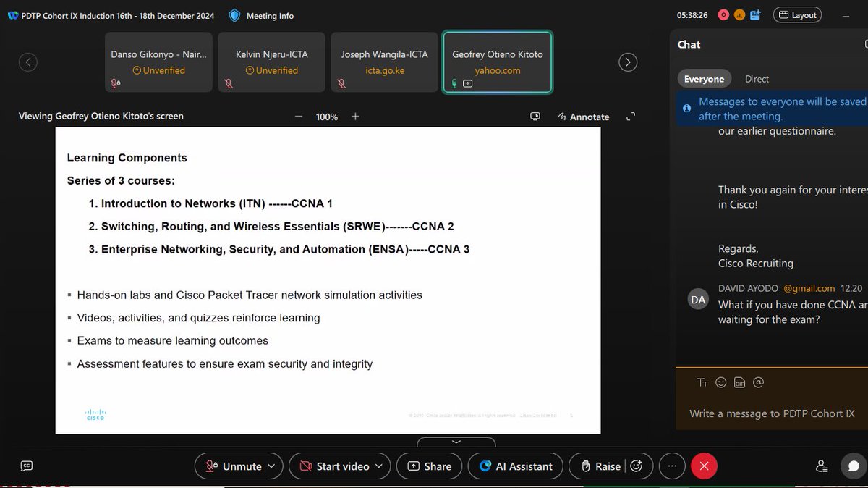Click the blue notes icon

coord(756,14)
